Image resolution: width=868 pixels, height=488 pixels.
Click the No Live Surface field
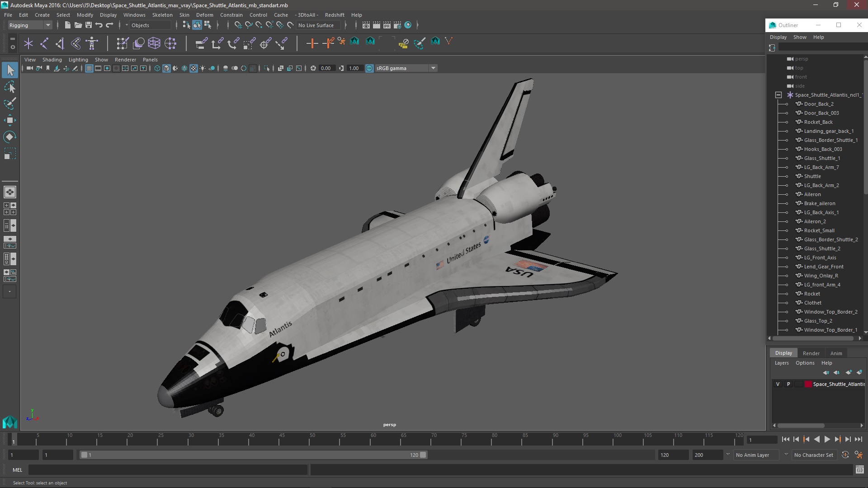[x=319, y=25]
